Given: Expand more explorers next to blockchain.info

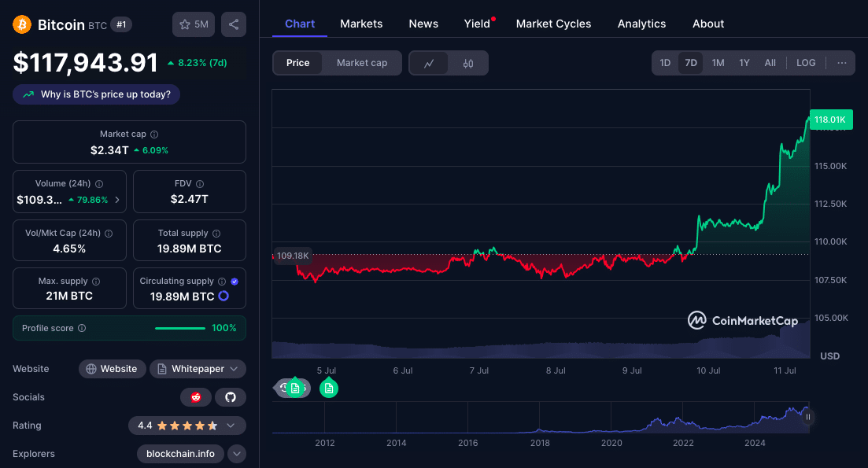Looking at the screenshot, I should (237, 454).
